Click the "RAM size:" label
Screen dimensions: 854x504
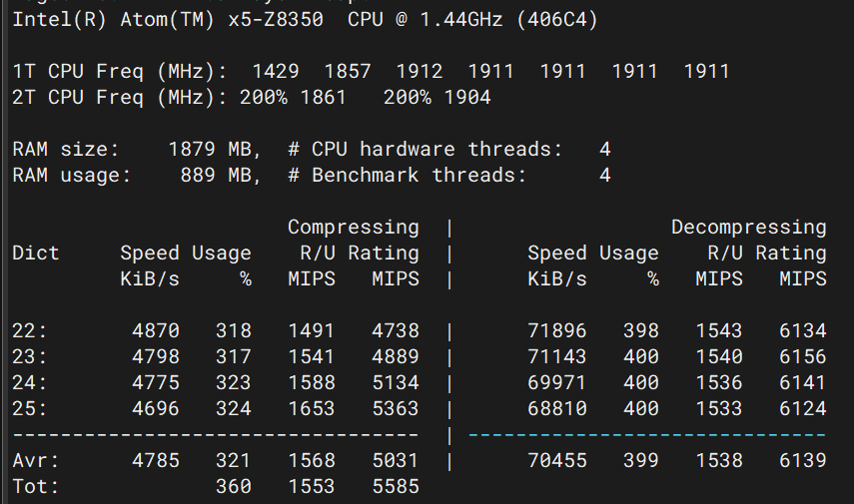65,150
